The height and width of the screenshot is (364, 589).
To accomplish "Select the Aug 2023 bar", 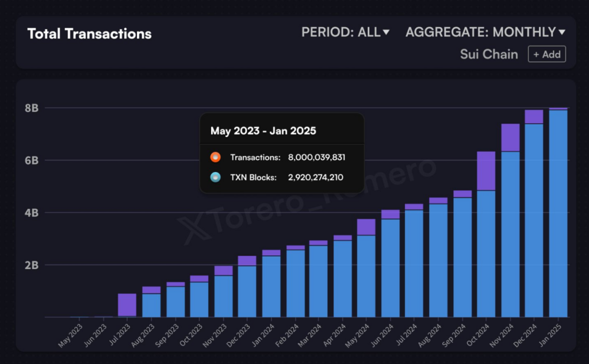I will pyautogui.click(x=151, y=302).
